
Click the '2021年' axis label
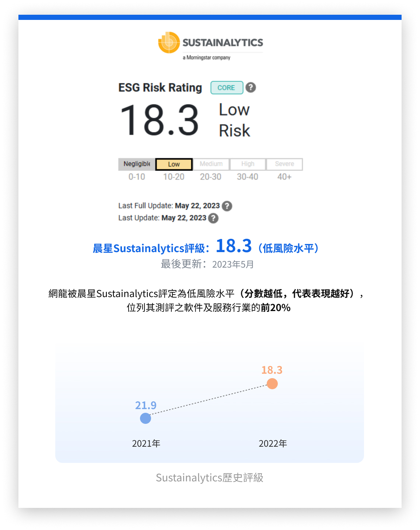tap(146, 443)
